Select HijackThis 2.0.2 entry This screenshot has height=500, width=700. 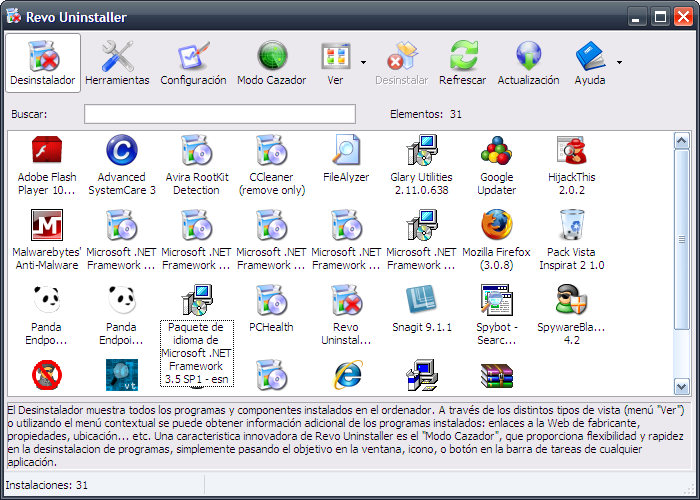[571, 165]
